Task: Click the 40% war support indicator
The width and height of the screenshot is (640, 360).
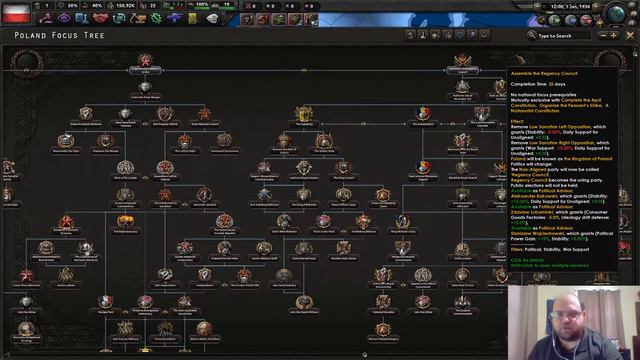Action: [x=93, y=6]
